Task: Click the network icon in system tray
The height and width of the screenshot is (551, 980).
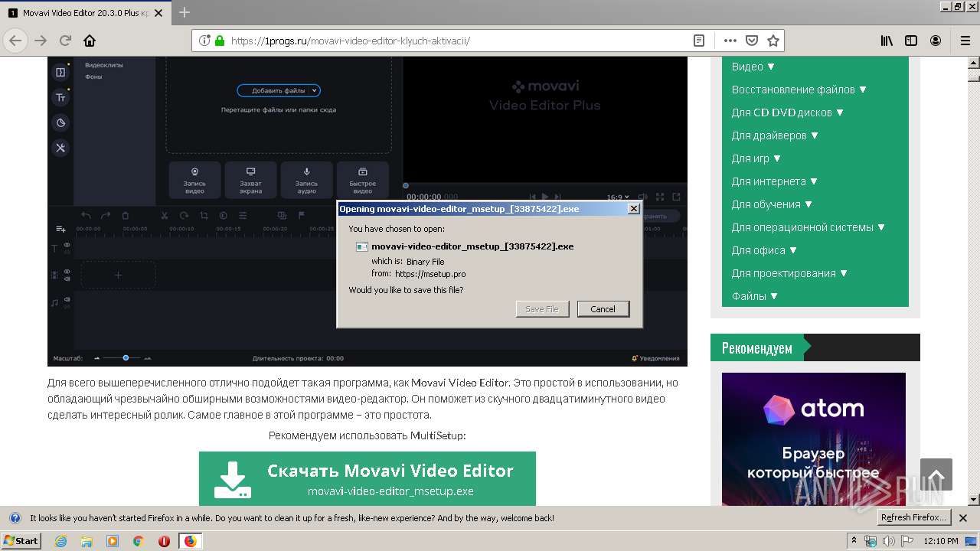Action: 871,541
